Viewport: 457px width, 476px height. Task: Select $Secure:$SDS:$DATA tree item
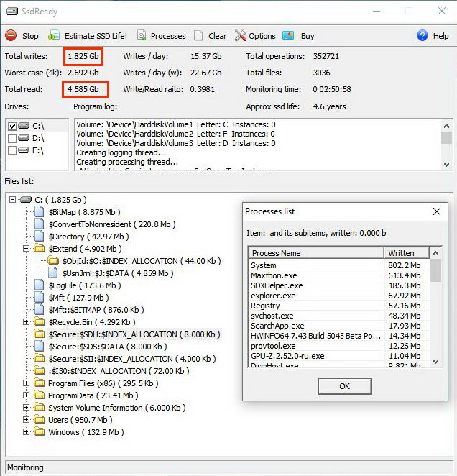click(108, 347)
